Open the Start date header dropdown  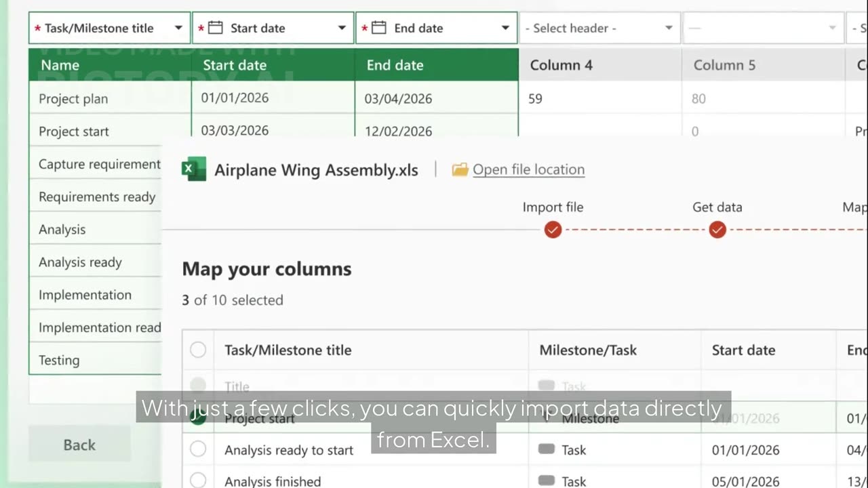[x=273, y=28]
